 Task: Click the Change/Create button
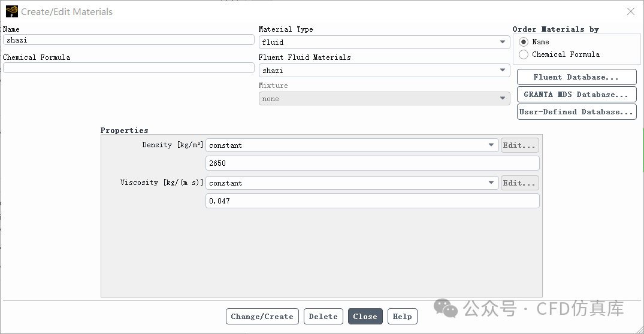262,317
